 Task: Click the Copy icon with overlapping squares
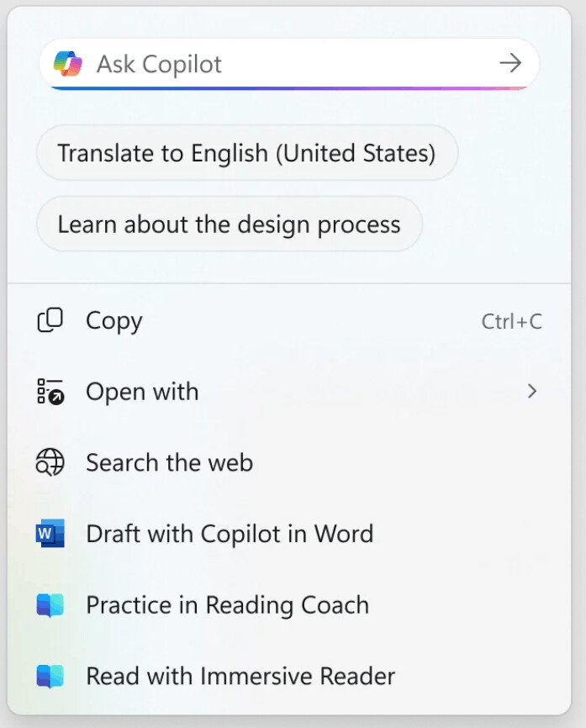[50, 320]
